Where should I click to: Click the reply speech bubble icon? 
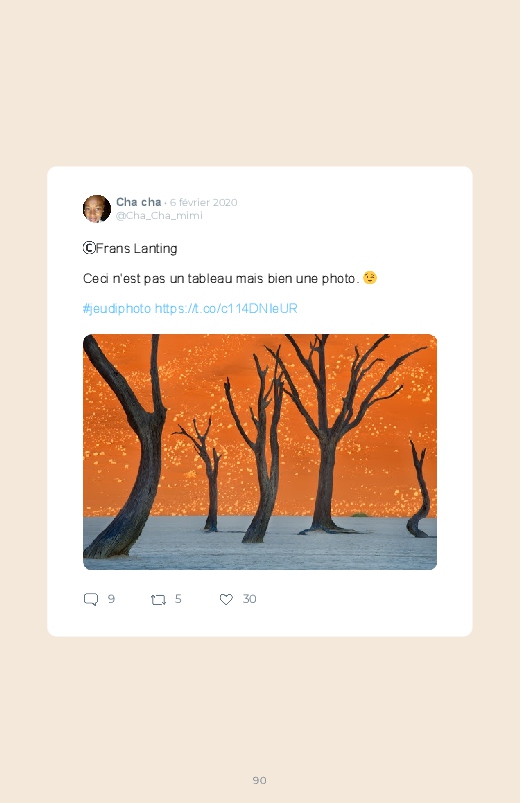(91, 599)
